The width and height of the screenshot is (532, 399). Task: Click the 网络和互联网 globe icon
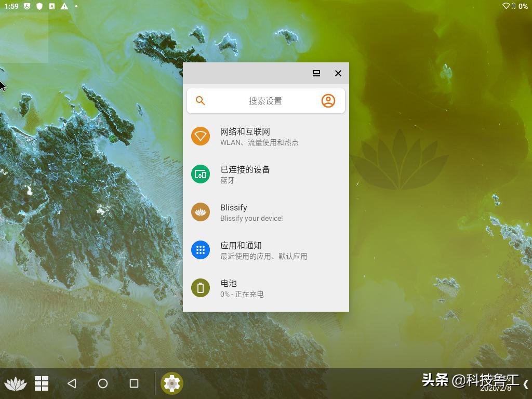pyautogui.click(x=201, y=136)
